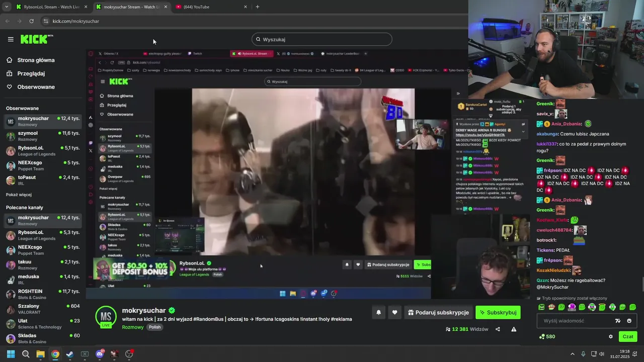Open Discord from taskbar
The height and width of the screenshot is (362, 644).
(100, 354)
